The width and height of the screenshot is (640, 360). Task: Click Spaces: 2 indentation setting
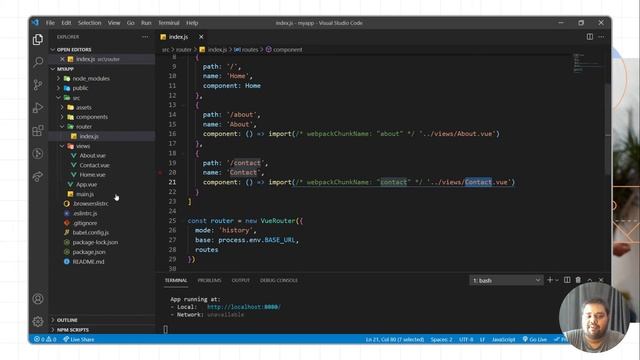click(x=441, y=339)
